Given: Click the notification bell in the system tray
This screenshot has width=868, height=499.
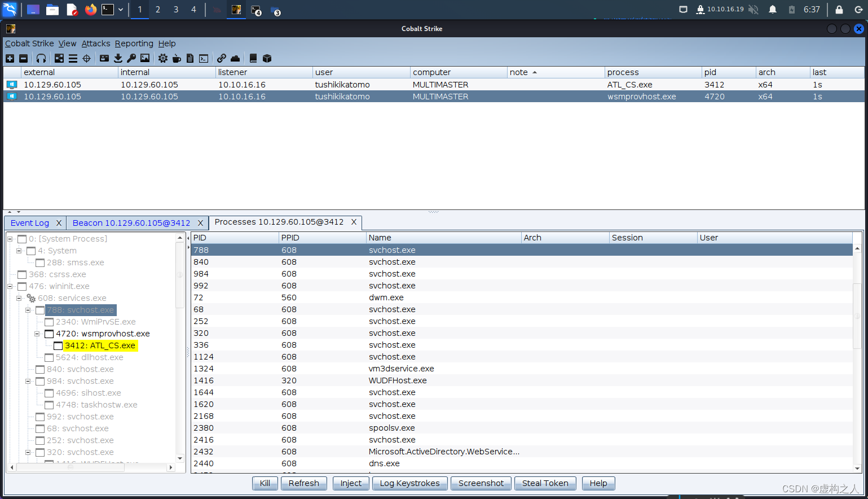Looking at the screenshot, I should pos(773,10).
